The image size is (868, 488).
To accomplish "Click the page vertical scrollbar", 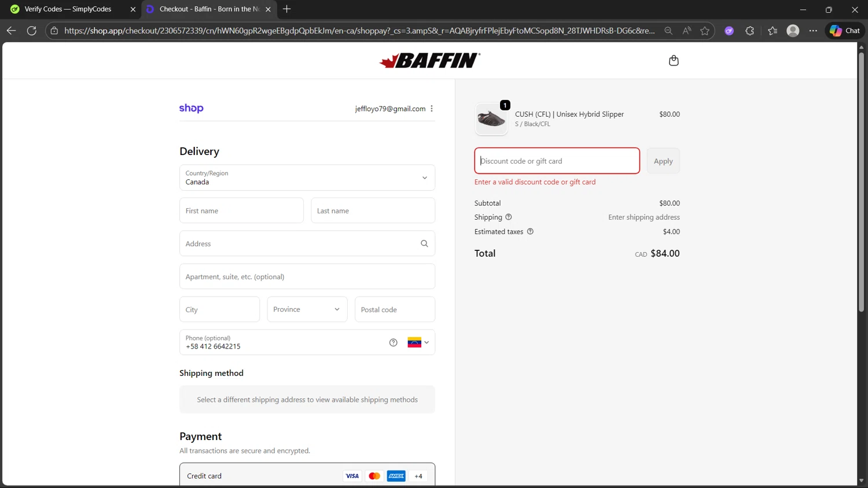I will 862,182.
